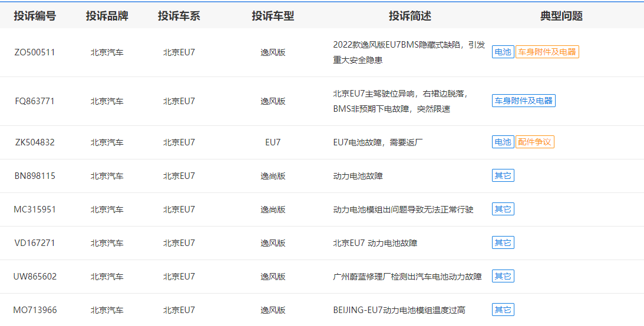Click the blue 车身附件及电器 tag for FQ863771
Viewport: 644px width, 326px height.
point(523,101)
